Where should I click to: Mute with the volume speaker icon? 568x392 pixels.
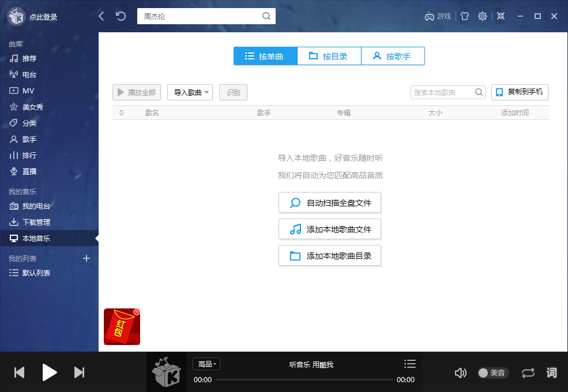tap(460, 373)
